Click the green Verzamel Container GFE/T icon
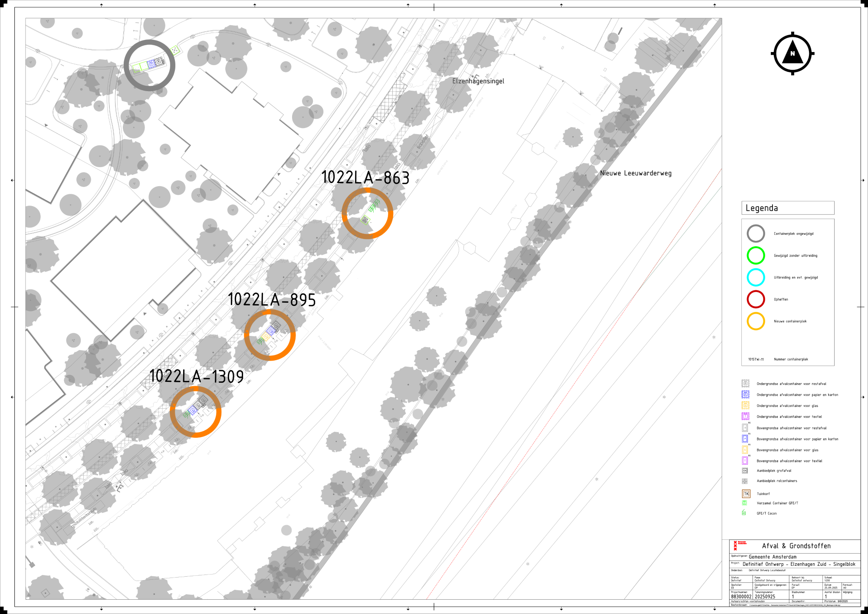 pyautogui.click(x=745, y=503)
